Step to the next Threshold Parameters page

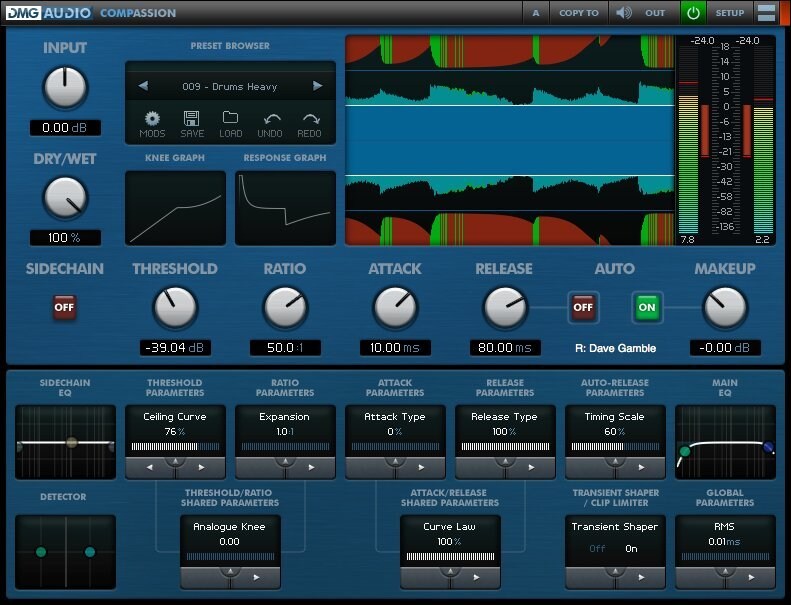point(201,468)
